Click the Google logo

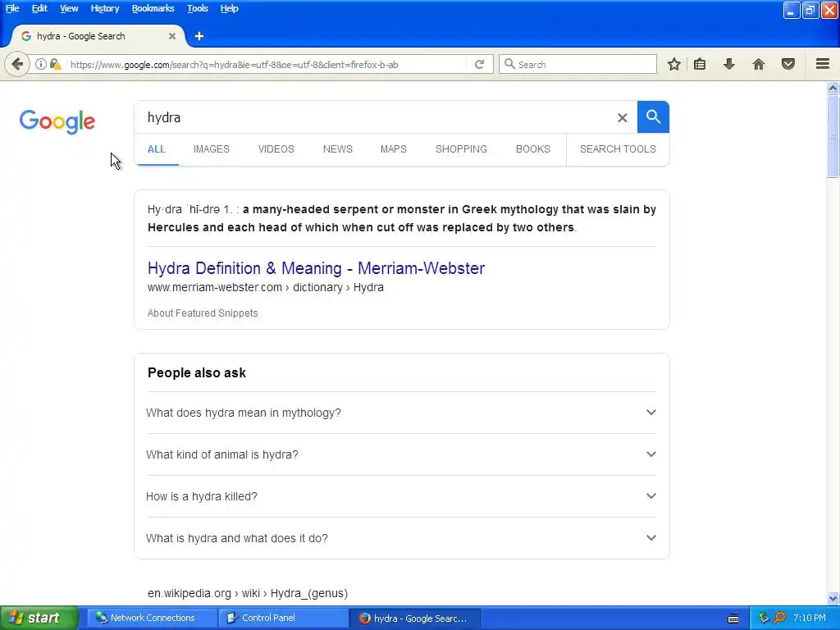57,122
